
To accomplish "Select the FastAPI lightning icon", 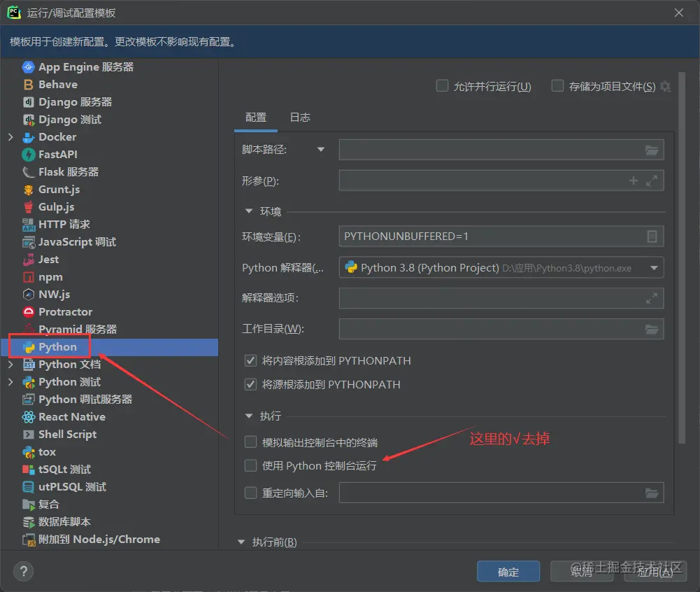I will (28, 155).
